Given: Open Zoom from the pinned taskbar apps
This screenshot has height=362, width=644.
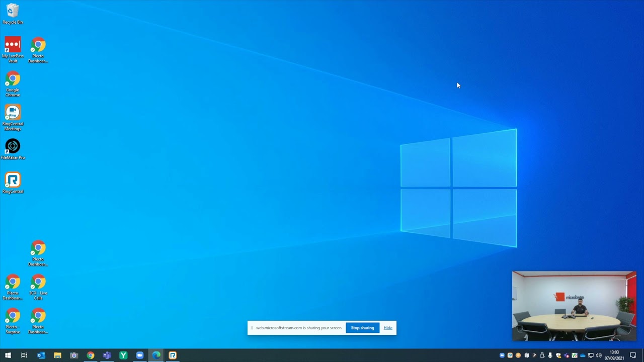Looking at the screenshot, I should coord(140,355).
